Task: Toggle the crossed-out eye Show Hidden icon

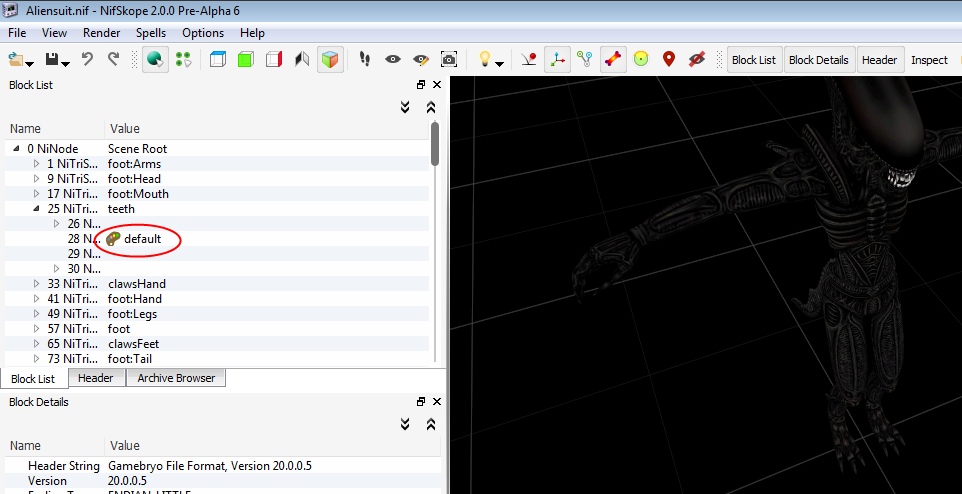Action: click(697, 60)
